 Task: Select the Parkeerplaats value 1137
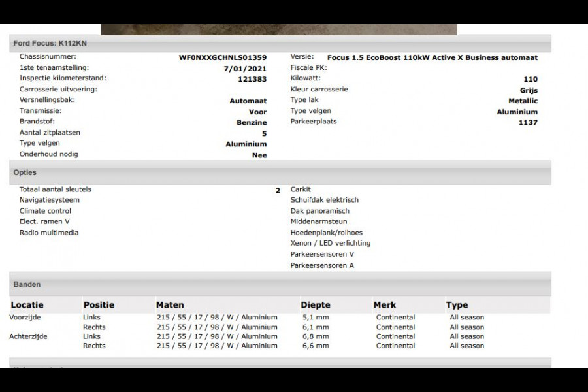pyautogui.click(x=528, y=122)
